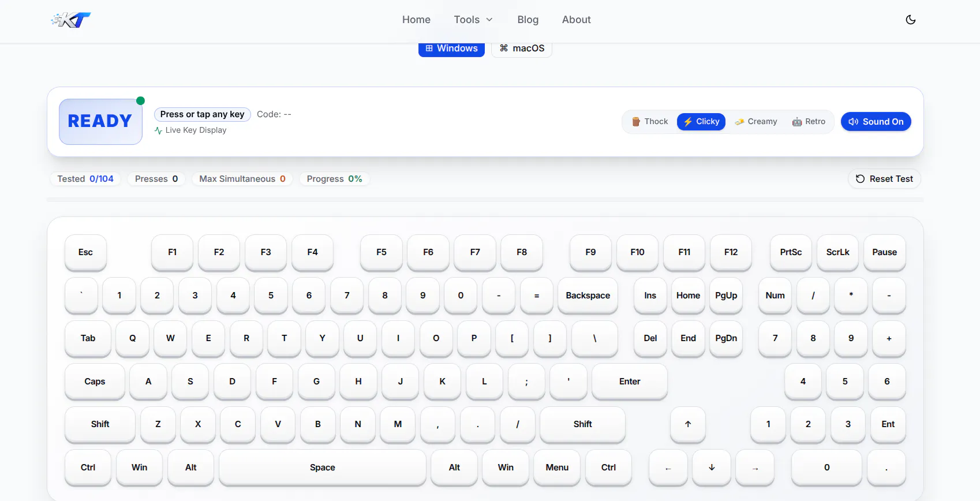This screenshot has height=501, width=980.
Task: Click the backslash key
Action: [594, 338]
